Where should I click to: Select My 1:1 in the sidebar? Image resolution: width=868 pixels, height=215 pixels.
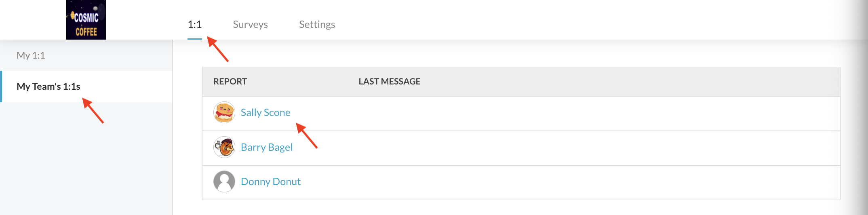[x=31, y=55]
